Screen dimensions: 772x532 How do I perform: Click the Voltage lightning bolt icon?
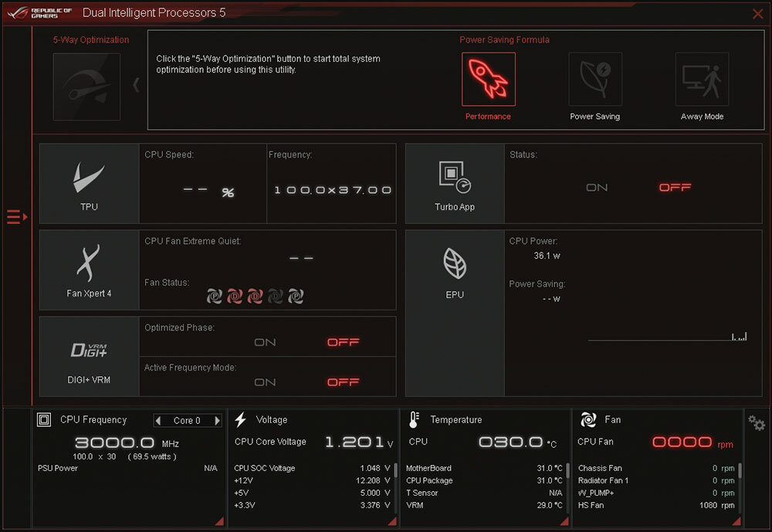tap(240, 420)
